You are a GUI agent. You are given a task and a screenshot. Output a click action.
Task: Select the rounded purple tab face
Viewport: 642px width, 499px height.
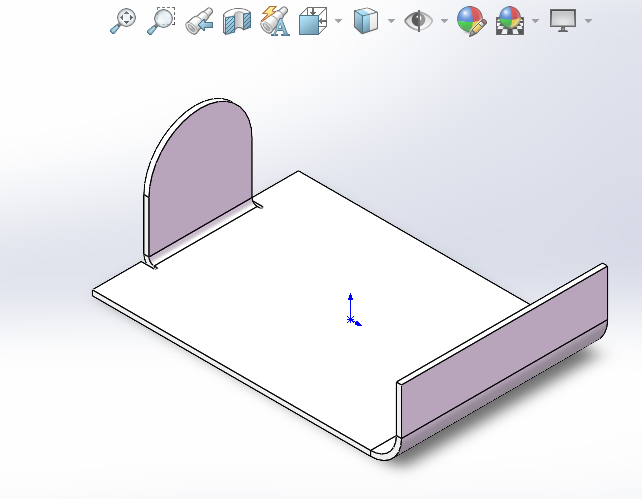click(201, 176)
